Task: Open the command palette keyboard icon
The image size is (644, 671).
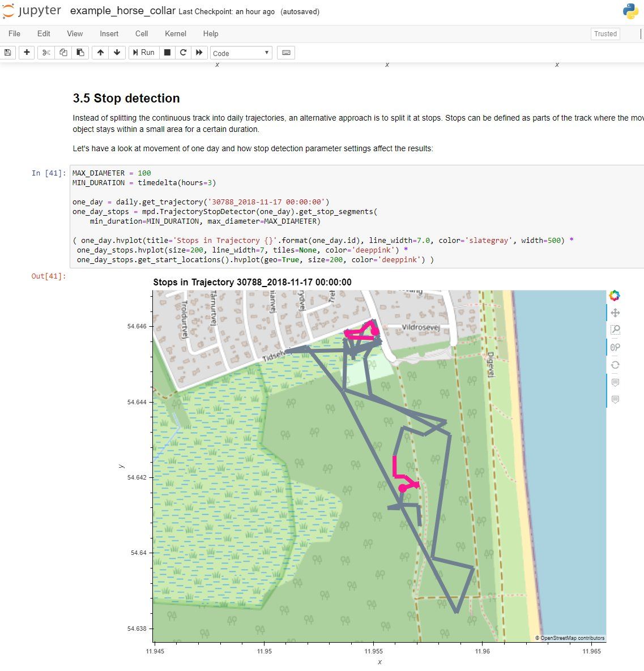Action: pyautogui.click(x=286, y=53)
